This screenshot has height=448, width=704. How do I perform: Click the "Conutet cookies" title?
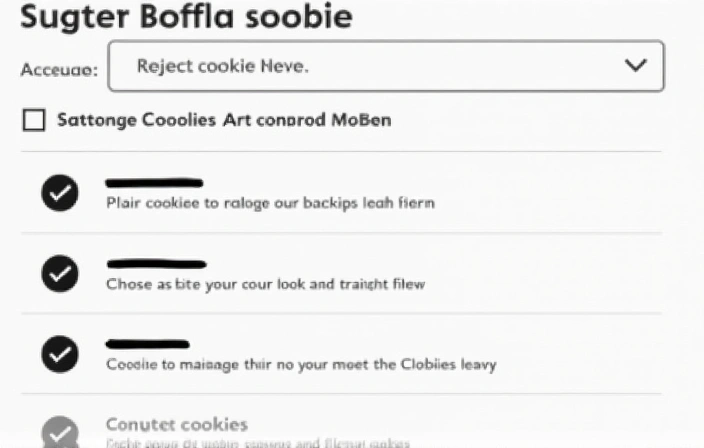176,424
